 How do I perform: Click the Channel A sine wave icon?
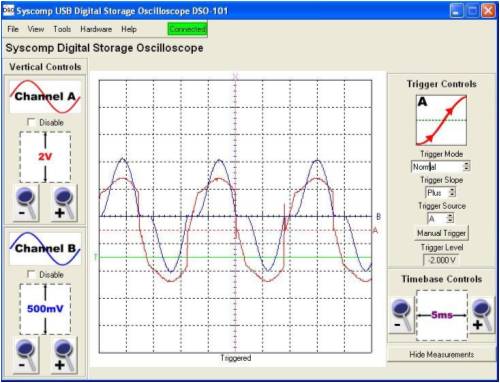click(x=45, y=97)
